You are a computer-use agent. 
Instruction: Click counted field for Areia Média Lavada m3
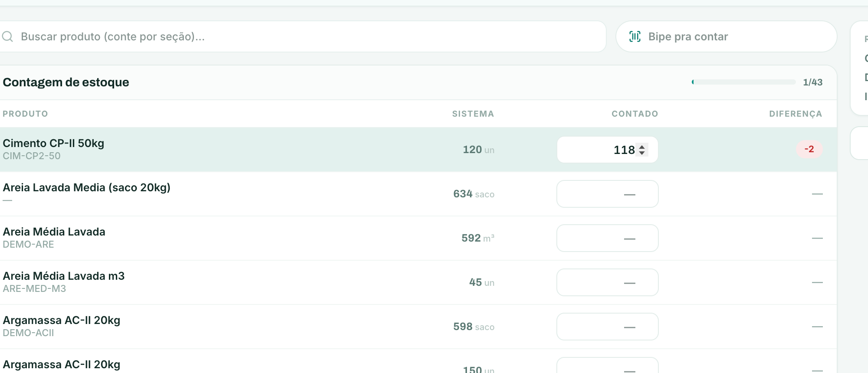[x=608, y=282]
